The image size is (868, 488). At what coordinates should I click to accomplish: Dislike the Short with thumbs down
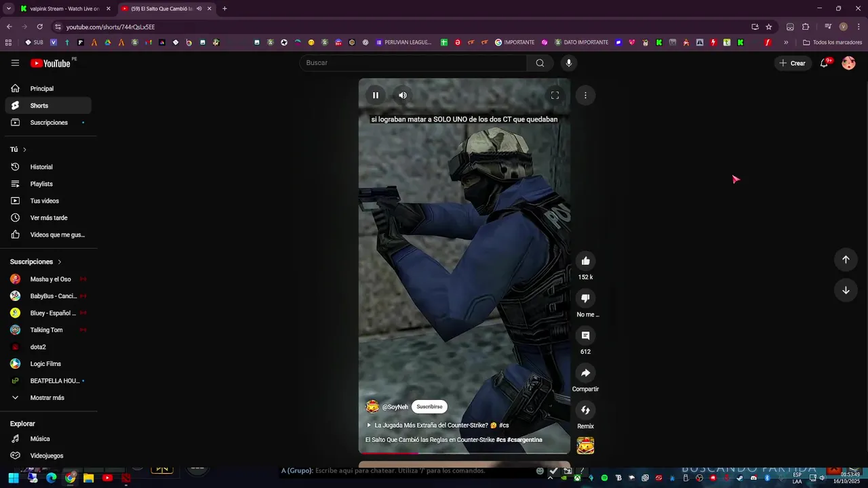click(585, 298)
